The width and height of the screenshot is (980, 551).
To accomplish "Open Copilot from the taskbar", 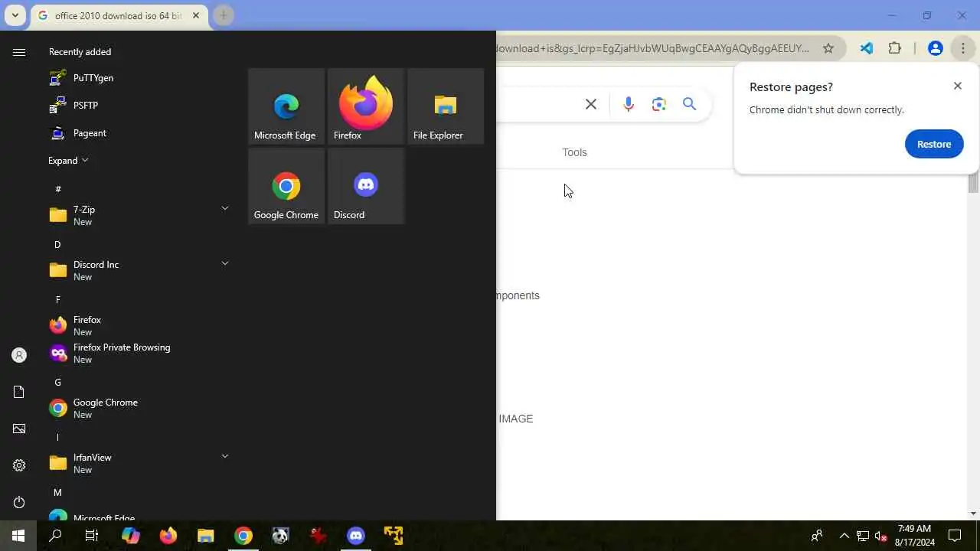I will click(x=130, y=536).
